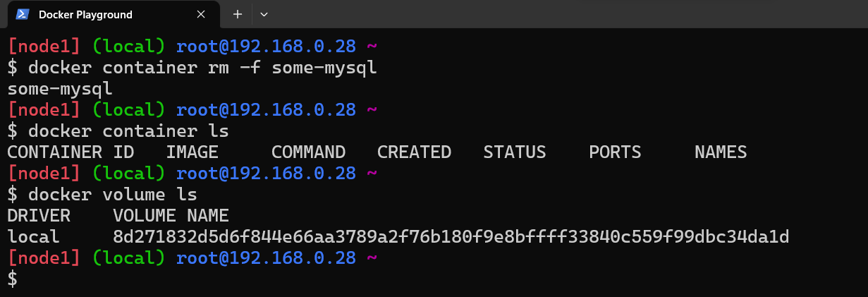Screen dimensions: 868x297
Task: Click the NAMES column header
Action: [721, 152]
